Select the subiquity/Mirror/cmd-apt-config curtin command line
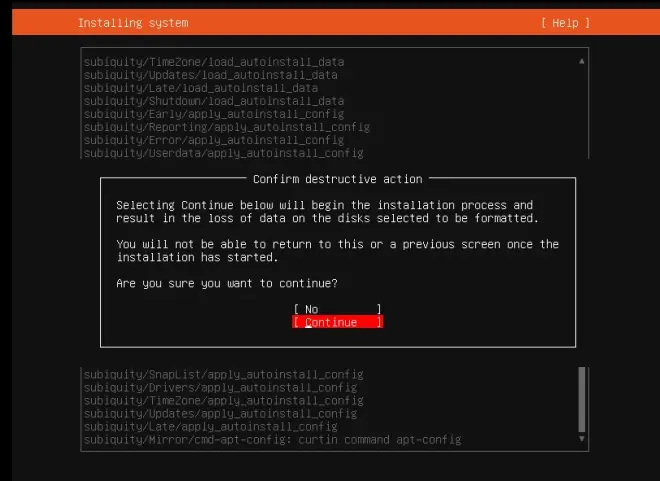 coord(272,440)
